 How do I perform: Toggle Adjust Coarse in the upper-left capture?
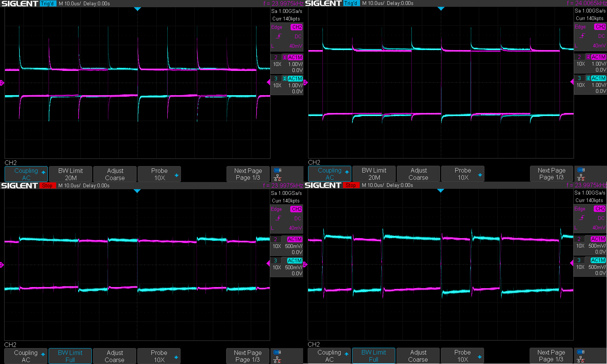click(115, 174)
